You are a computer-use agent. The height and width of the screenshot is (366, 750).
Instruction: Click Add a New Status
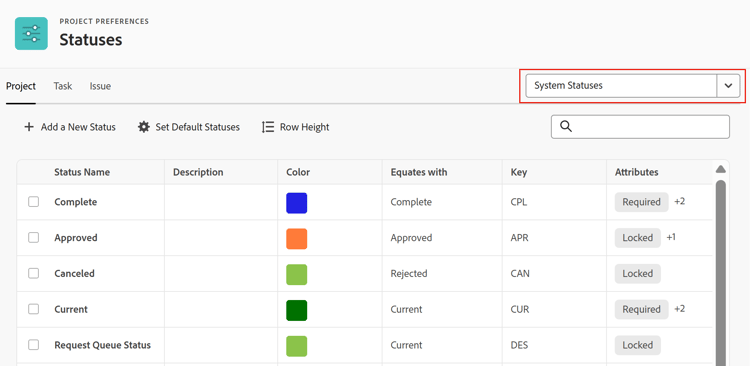pos(70,127)
